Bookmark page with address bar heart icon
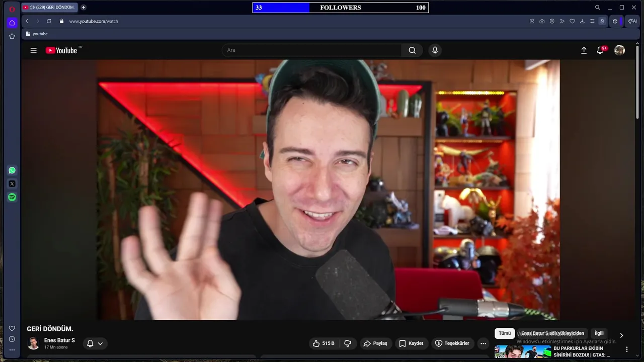 coord(572,21)
